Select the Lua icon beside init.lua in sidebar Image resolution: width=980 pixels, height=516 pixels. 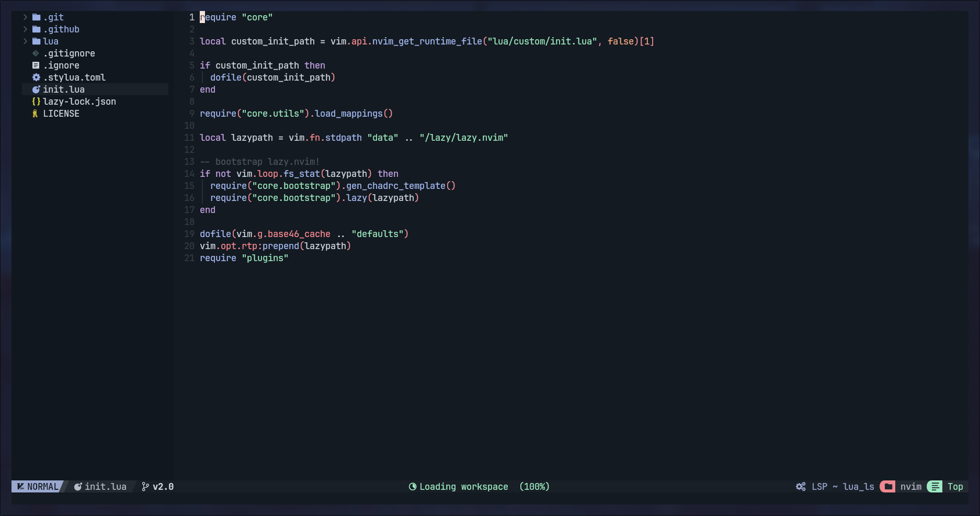(36, 89)
